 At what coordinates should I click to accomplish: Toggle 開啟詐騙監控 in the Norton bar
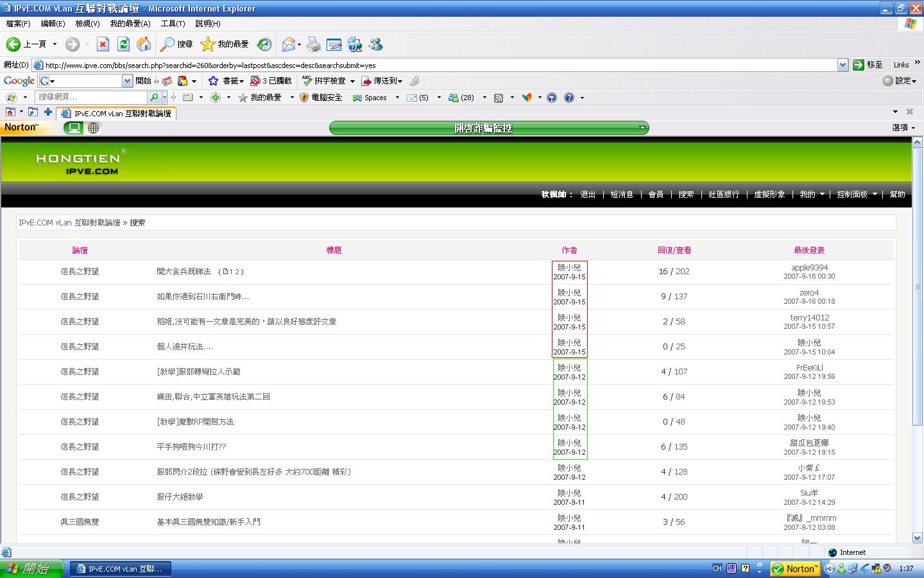pos(488,127)
